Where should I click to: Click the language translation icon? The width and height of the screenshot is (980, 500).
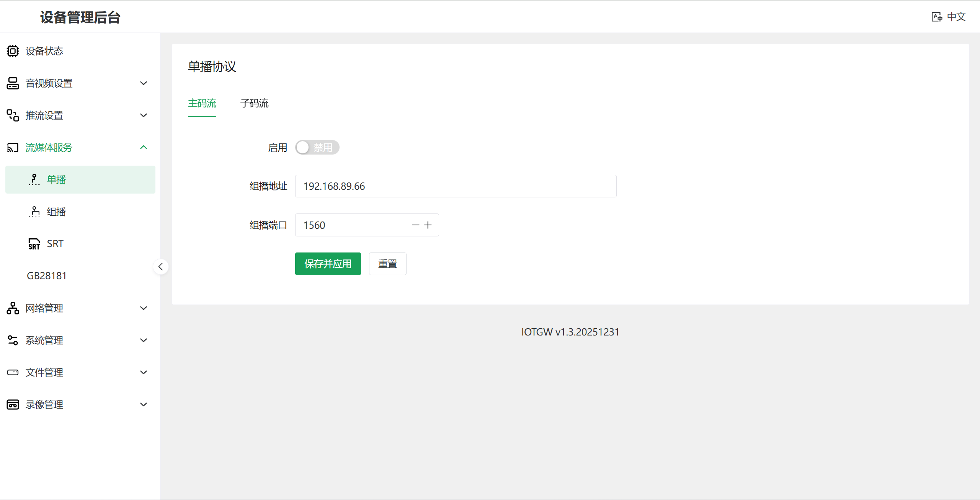[x=936, y=17]
